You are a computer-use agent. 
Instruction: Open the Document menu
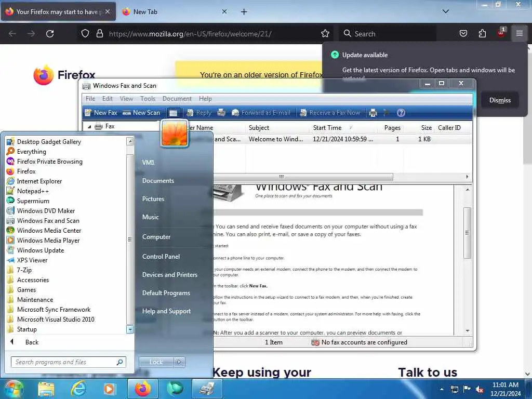(x=177, y=99)
